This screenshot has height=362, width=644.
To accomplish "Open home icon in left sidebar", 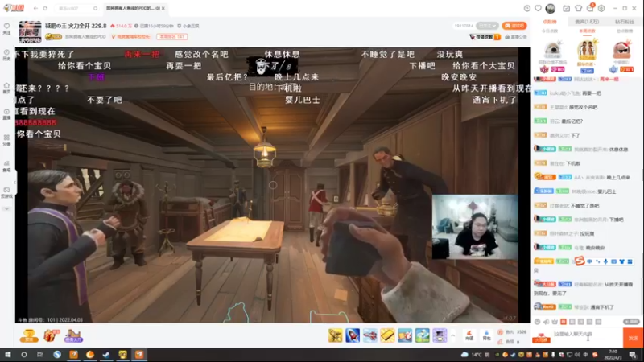I will pos(6,88).
